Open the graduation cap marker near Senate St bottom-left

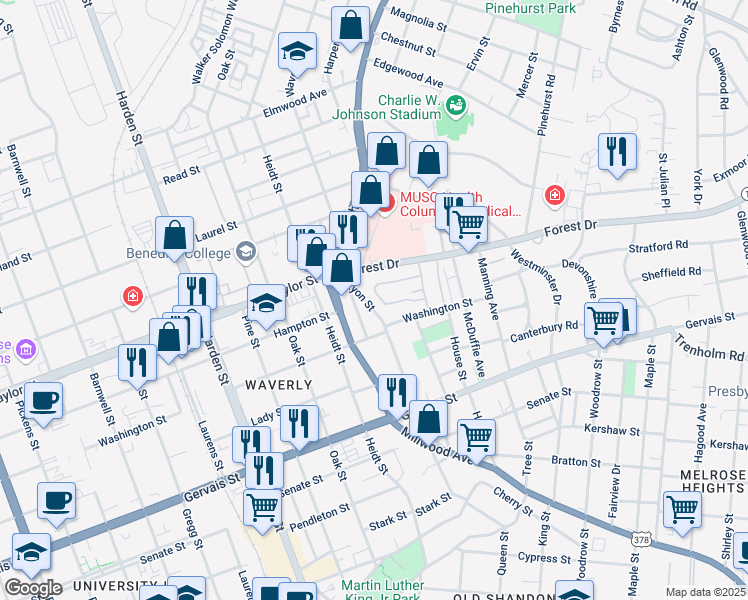(31, 553)
